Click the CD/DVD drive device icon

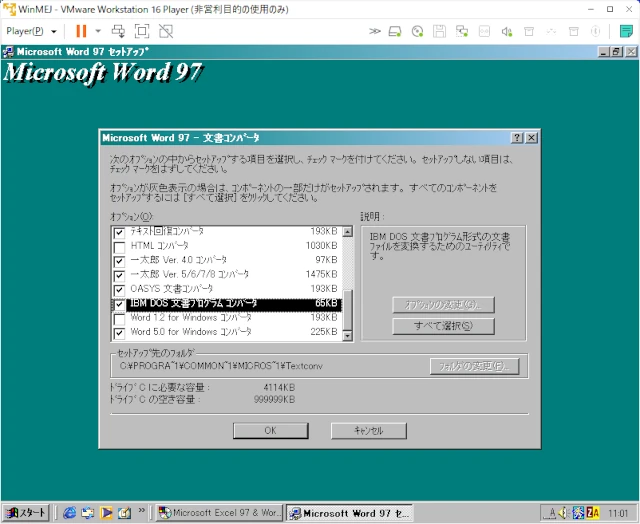click(417, 31)
